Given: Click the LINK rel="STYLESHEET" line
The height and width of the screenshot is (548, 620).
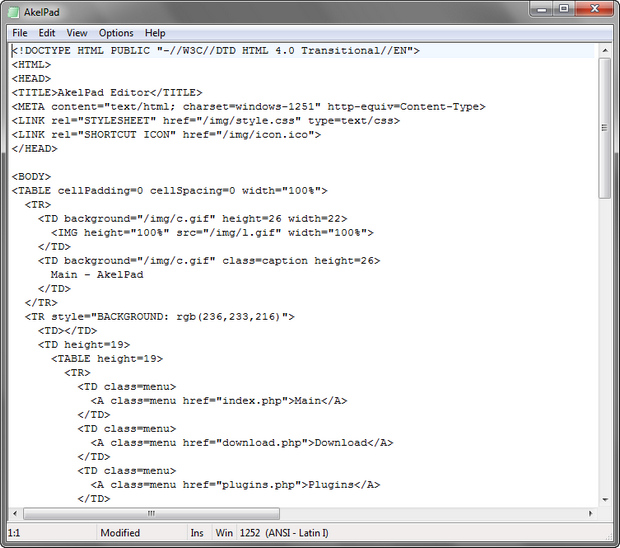Looking at the screenshot, I should click(x=206, y=121).
